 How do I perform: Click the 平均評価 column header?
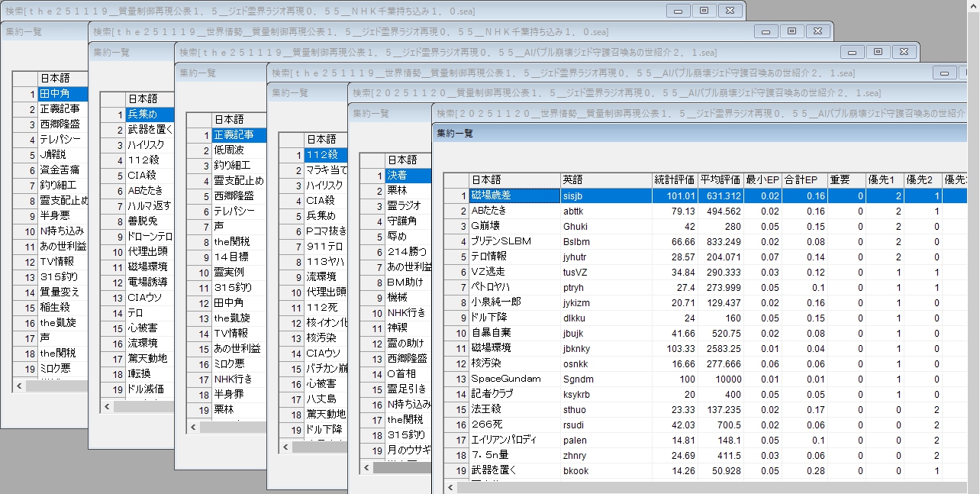coord(720,180)
